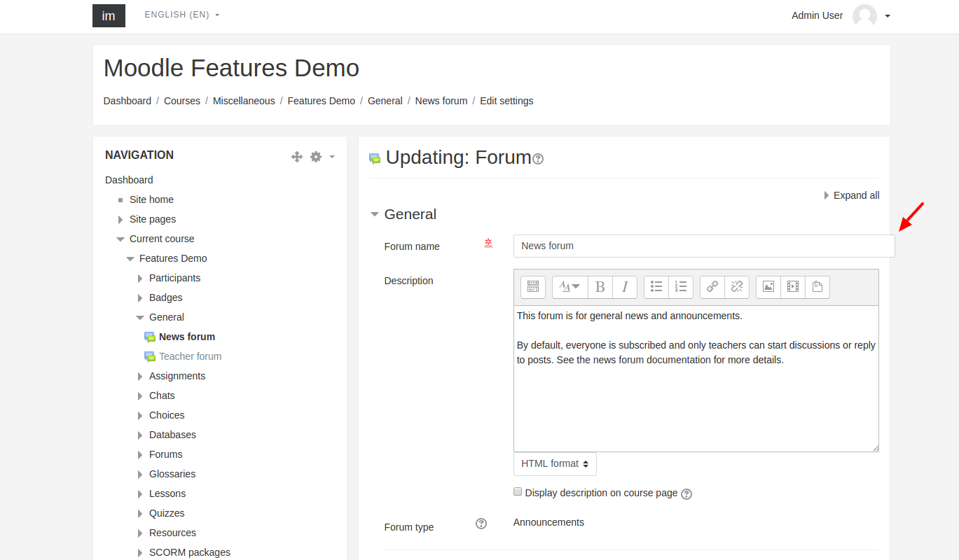Click General in the breadcrumb

[385, 101]
